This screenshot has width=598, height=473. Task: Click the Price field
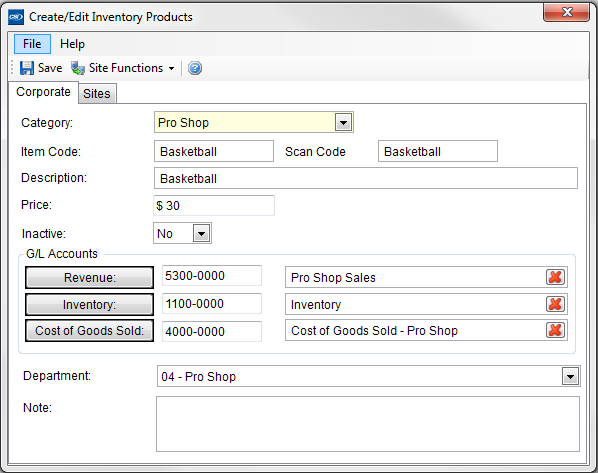point(214,206)
